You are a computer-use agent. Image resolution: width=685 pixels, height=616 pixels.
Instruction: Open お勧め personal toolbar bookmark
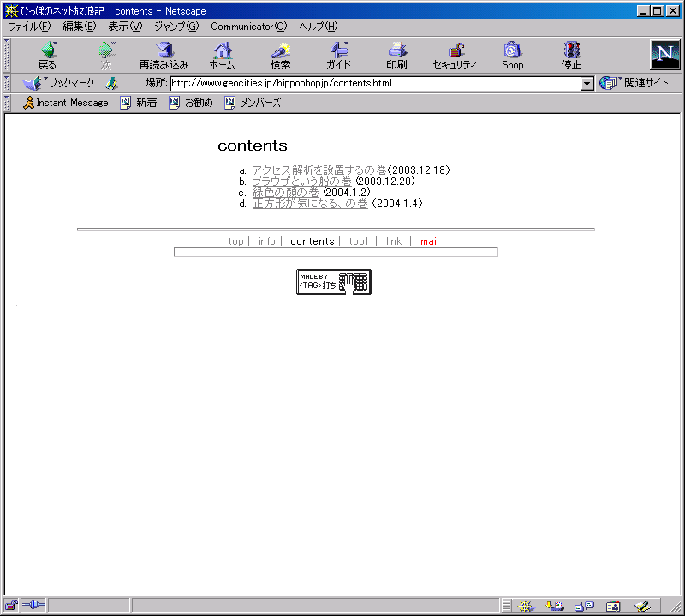(x=191, y=103)
